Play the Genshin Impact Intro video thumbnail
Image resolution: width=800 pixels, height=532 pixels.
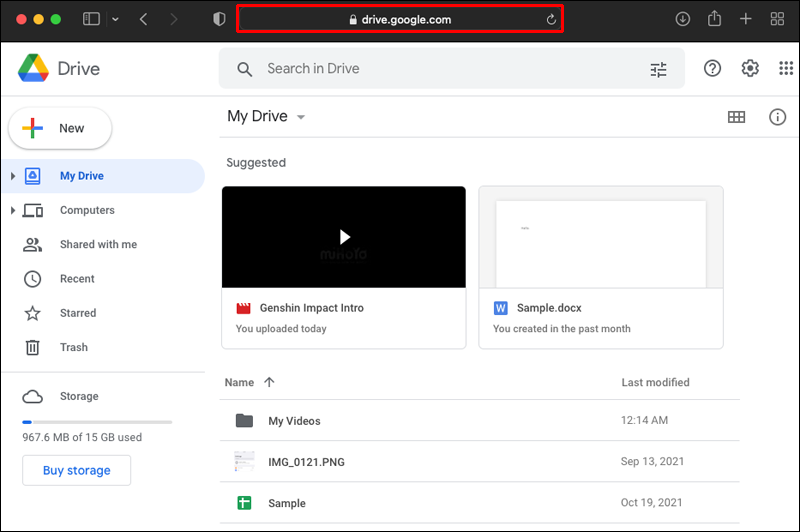tap(343, 237)
